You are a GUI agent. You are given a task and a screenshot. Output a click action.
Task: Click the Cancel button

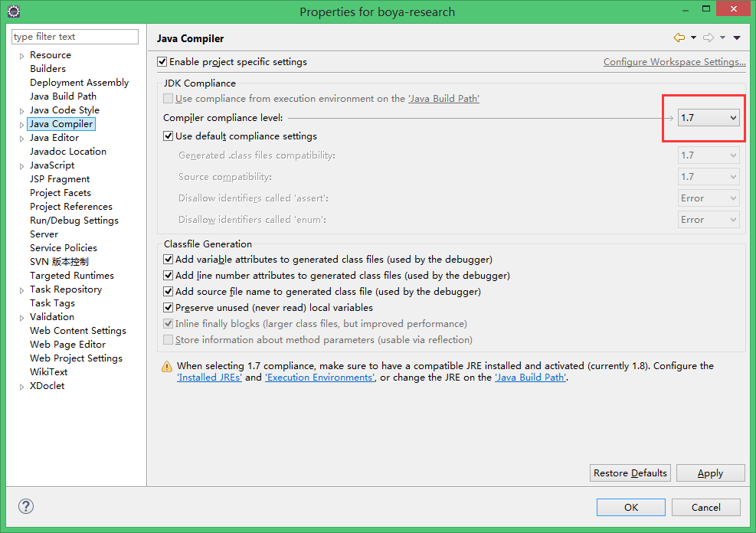[706, 507]
